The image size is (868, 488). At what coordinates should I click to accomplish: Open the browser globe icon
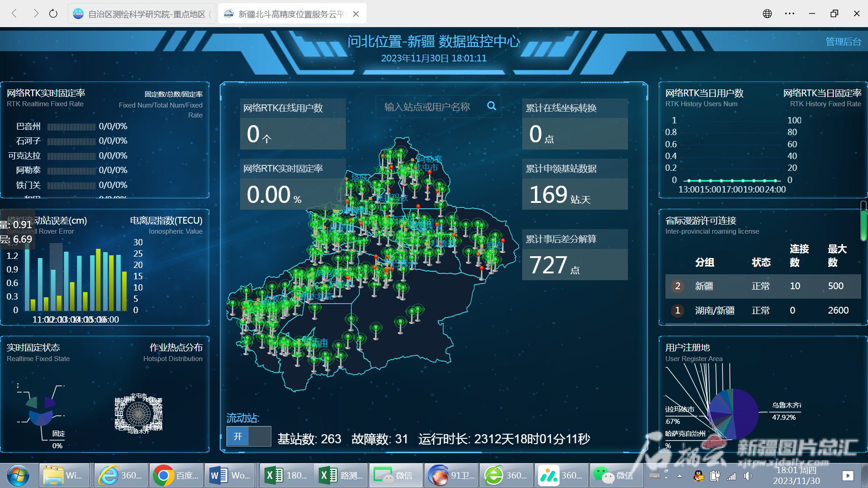point(767,14)
